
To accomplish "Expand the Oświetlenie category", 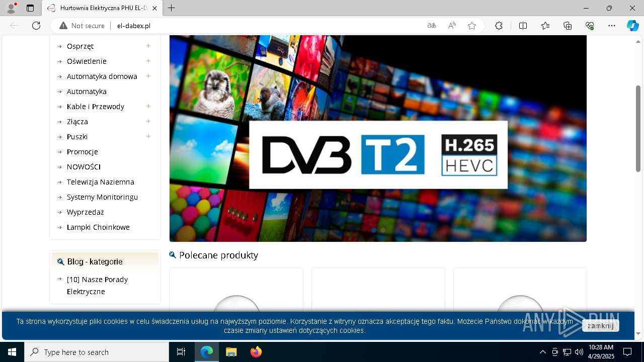I will point(148,61).
